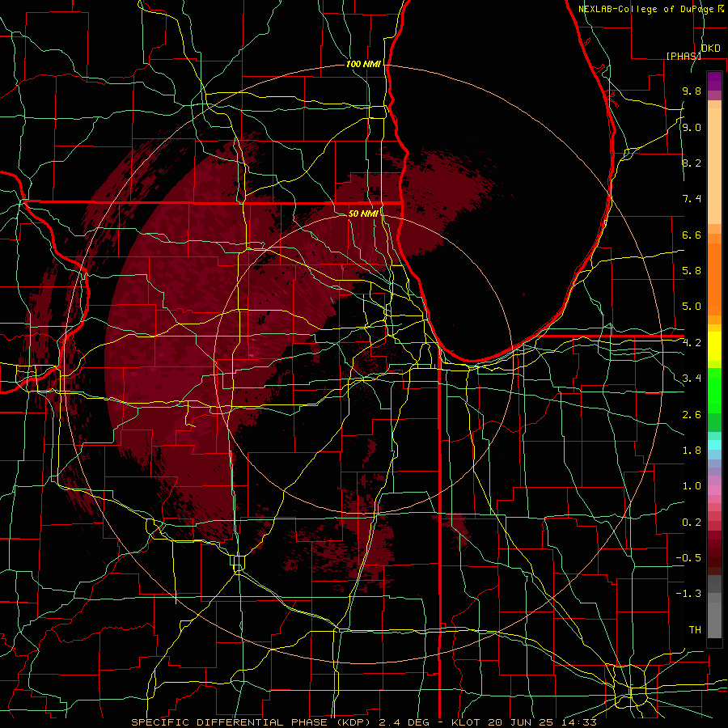Click the 14:33 timestamp in the caption
Viewport: 728px width, 728px height.
coord(579,722)
